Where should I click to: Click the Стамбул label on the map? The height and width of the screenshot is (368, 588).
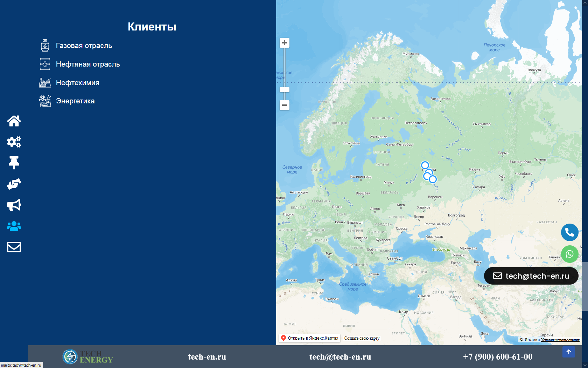(x=394, y=258)
